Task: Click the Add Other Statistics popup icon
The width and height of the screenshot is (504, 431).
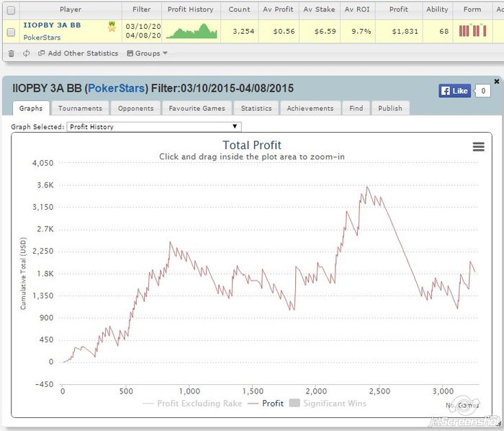Action: click(x=41, y=53)
